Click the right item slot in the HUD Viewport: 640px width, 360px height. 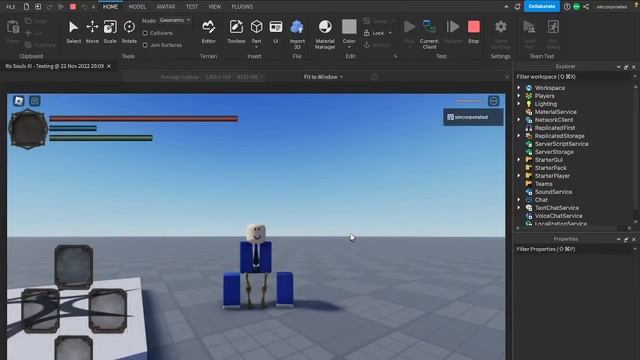(x=108, y=311)
